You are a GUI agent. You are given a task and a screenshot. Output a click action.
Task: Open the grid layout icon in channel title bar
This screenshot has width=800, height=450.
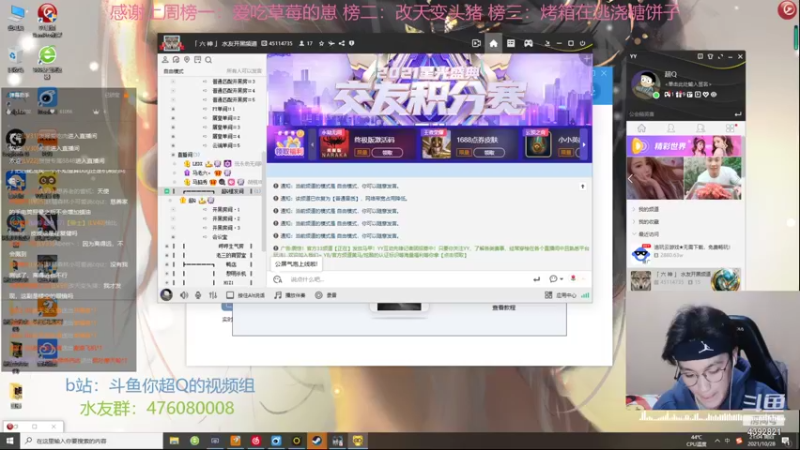click(511, 43)
